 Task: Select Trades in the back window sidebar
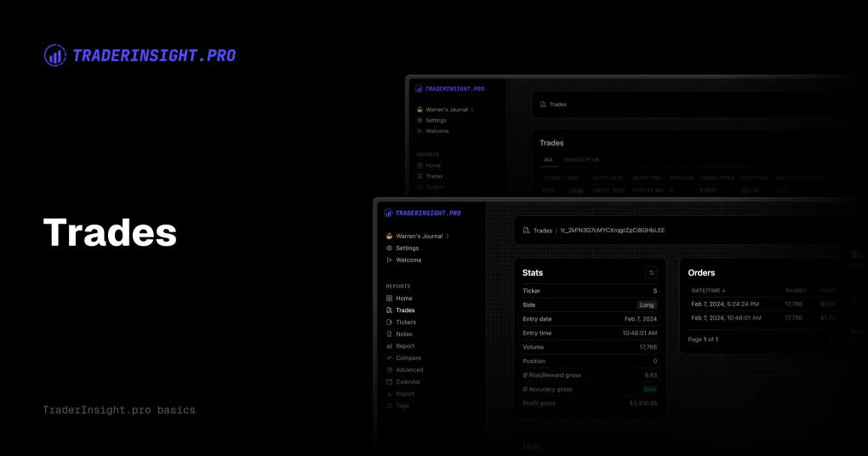[x=430, y=176]
